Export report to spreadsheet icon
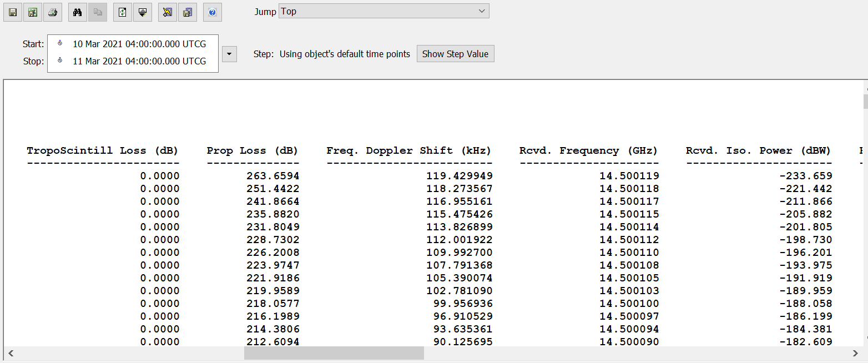The image size is (868, 363). [x=33, y=12]
